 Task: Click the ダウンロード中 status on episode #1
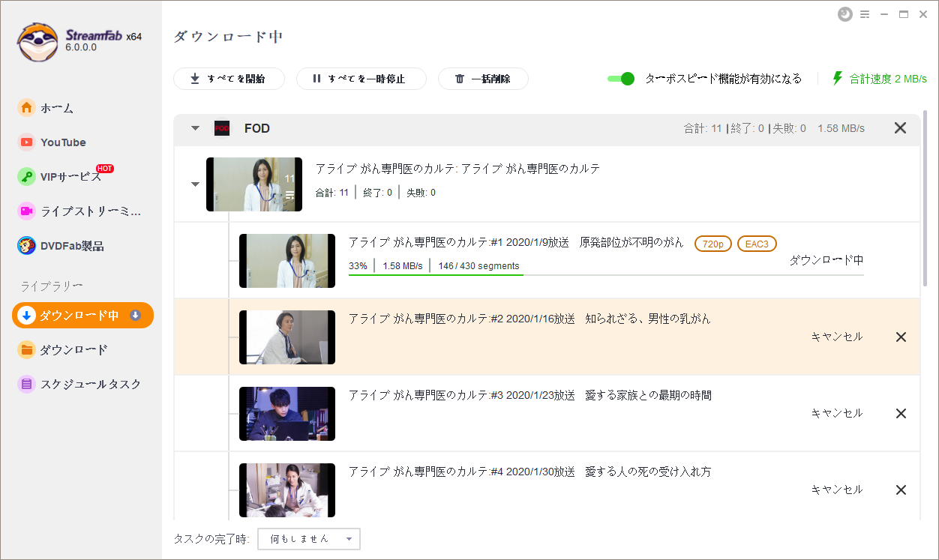pos(826,260)
